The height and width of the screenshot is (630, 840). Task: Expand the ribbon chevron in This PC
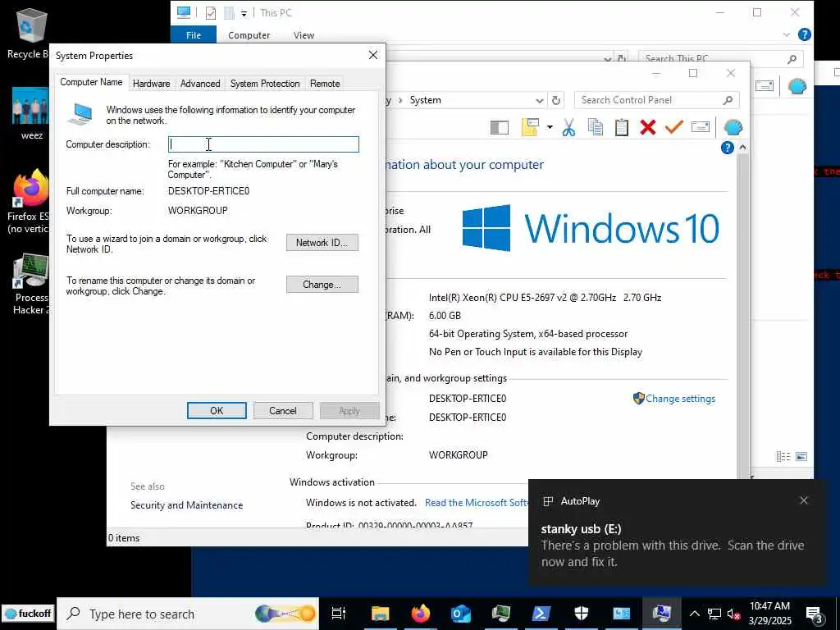tap(786, 34)
